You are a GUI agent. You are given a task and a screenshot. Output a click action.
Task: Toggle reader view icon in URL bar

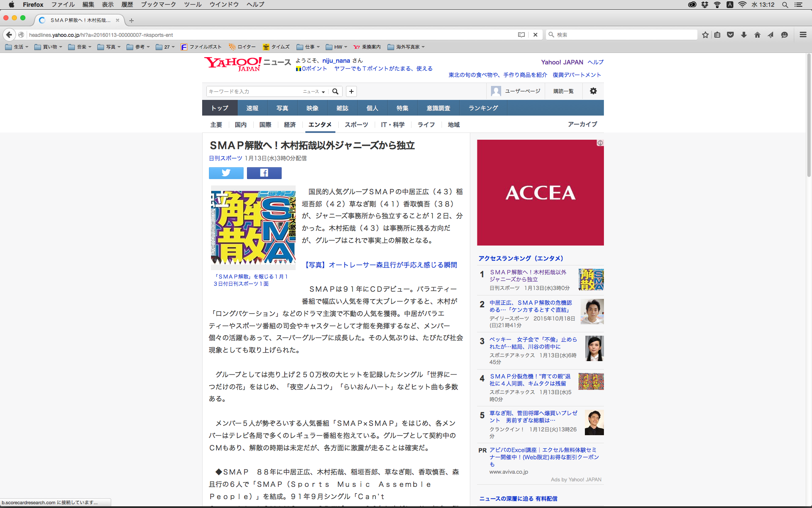pyautogui.click(x=521, y=35)
